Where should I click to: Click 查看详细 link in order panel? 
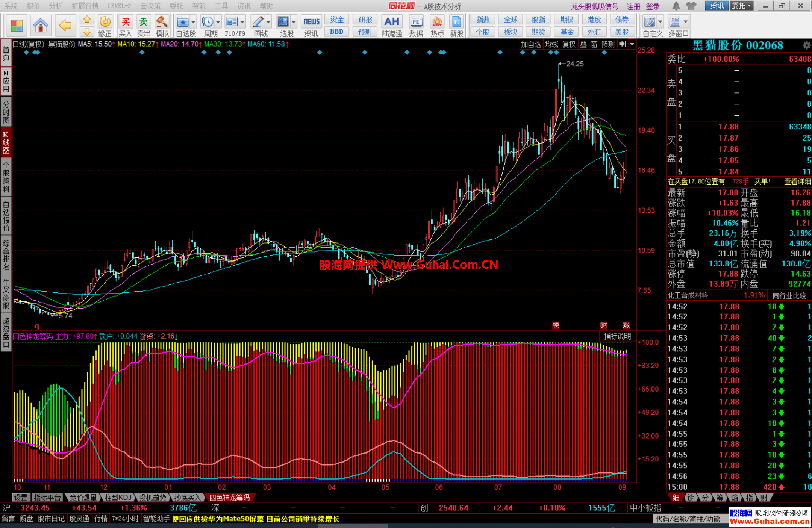[797, 182]
